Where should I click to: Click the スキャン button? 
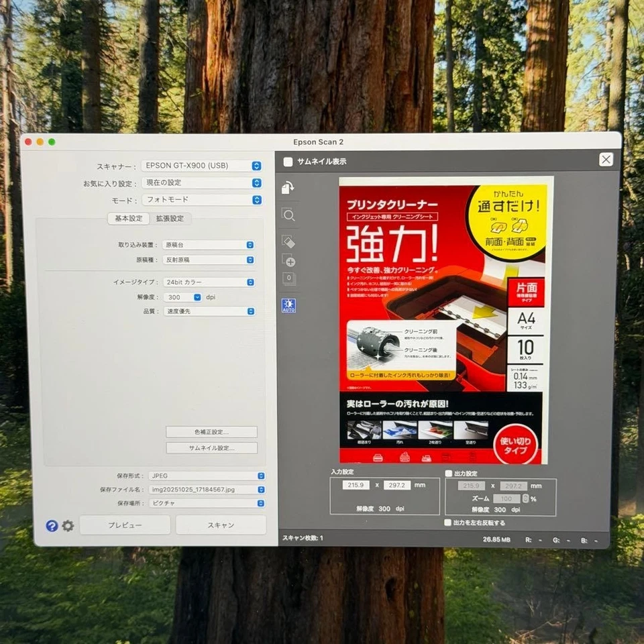click(x=221, y=525)
